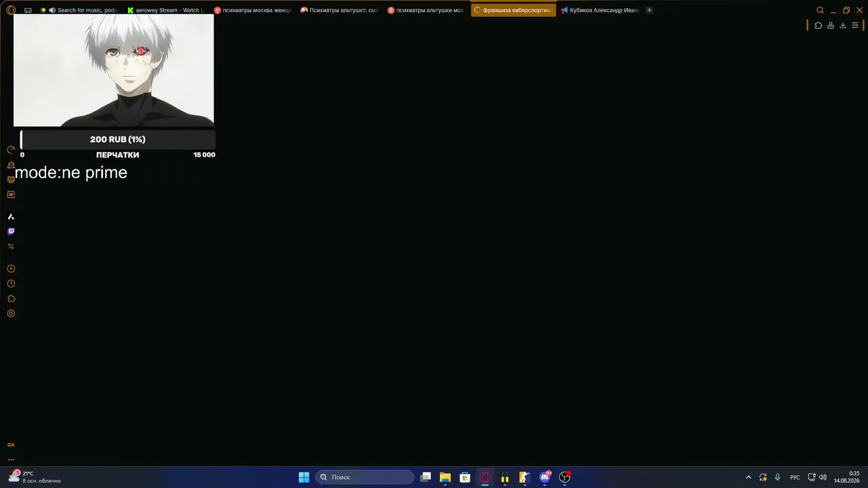This screenshot has height=488, width=868.
Task: Open the browser downloads icon
Action: [x=843, y=26]
